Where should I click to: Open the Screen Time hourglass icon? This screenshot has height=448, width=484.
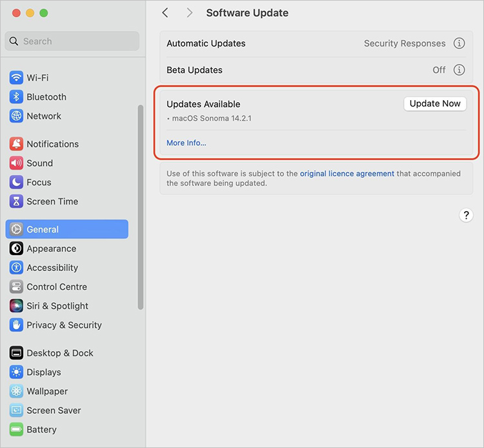pos(16,201)
